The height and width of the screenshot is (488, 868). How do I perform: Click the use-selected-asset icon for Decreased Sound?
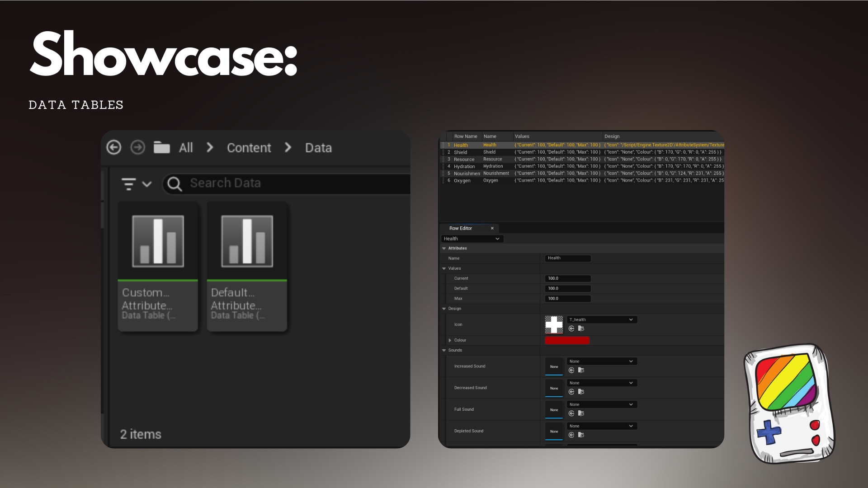coord(571,392)
